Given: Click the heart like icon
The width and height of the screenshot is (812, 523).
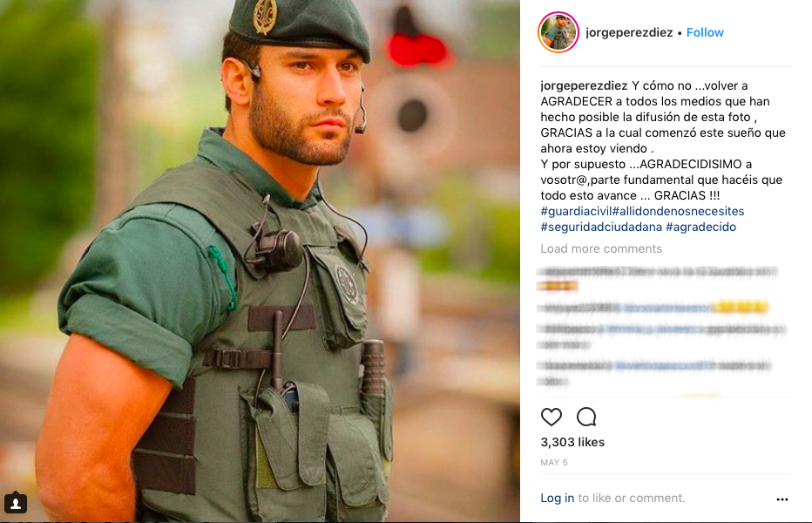Looking at the screenshot, I should click(551, 417).
